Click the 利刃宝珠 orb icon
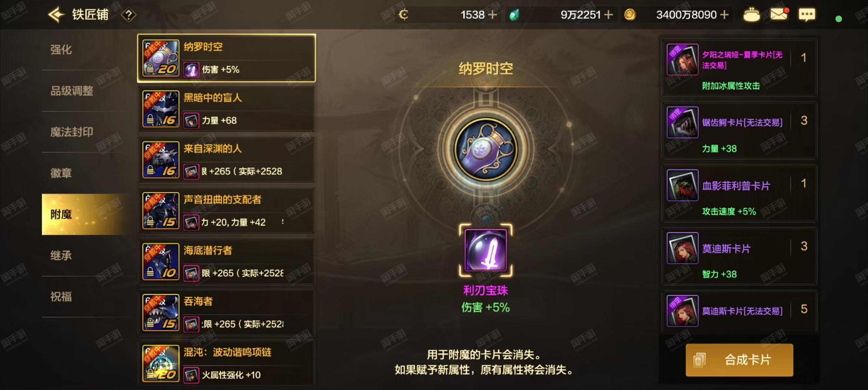Image resolution: width=868 pixels, height=390 pixels. coord(486,250)
